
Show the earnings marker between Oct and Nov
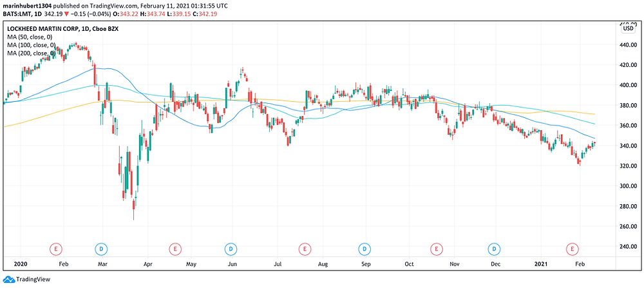coord(436,249)
